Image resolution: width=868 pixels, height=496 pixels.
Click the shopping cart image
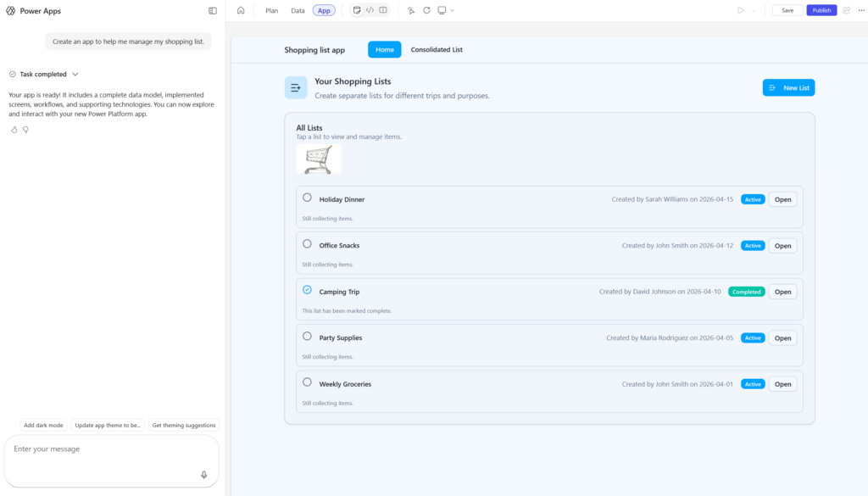click(319, 159)
